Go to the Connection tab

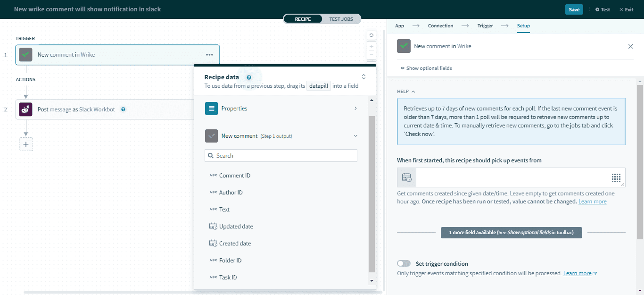[440, 26]
